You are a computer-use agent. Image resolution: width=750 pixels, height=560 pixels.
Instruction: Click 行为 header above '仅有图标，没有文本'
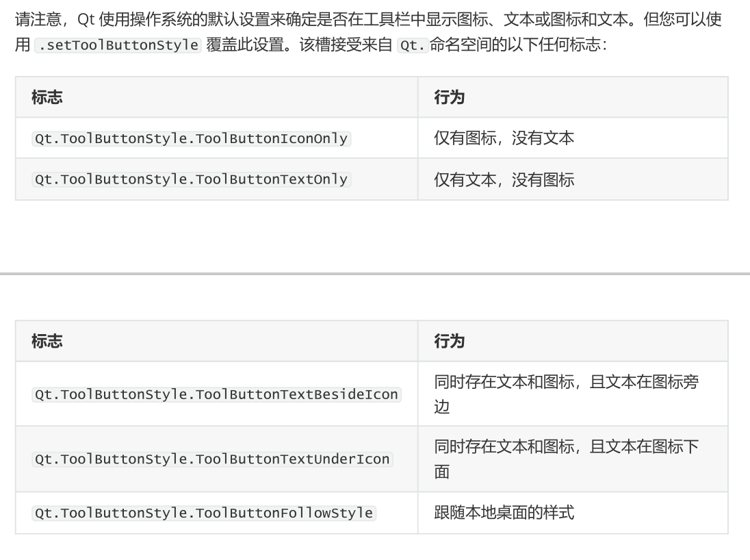click(450, 97)
